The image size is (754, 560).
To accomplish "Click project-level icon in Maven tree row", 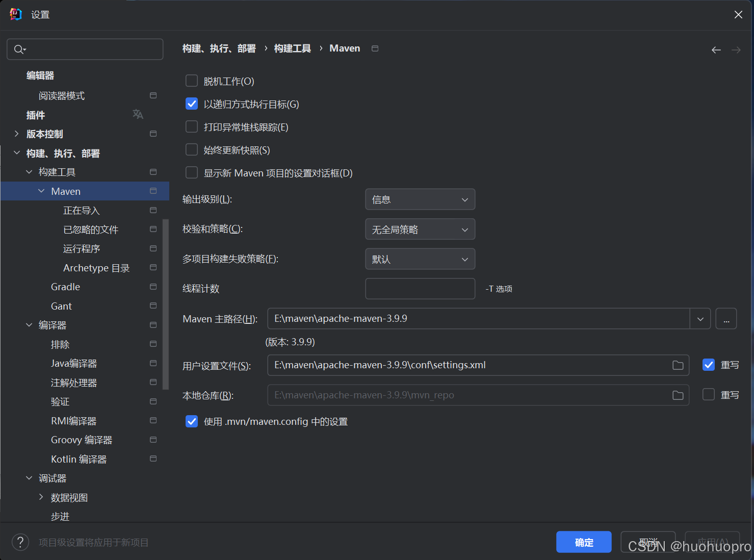I will (x=153, y=191).
